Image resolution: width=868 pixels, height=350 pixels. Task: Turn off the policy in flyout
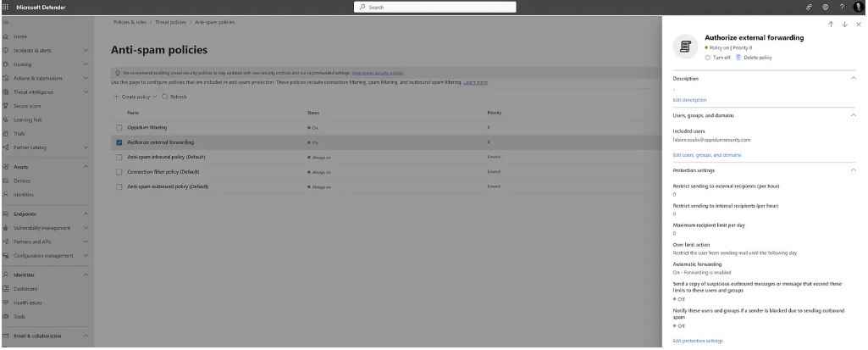tap(717, 58)
